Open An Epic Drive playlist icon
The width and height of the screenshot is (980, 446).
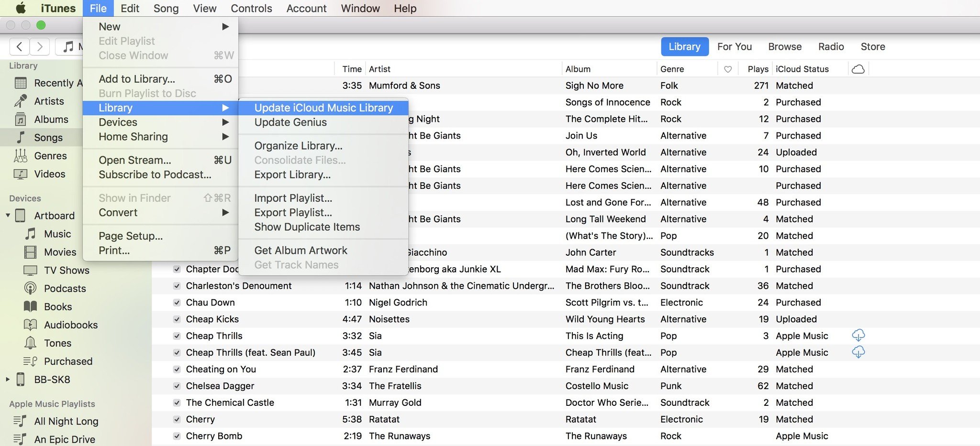pos(20,439)
